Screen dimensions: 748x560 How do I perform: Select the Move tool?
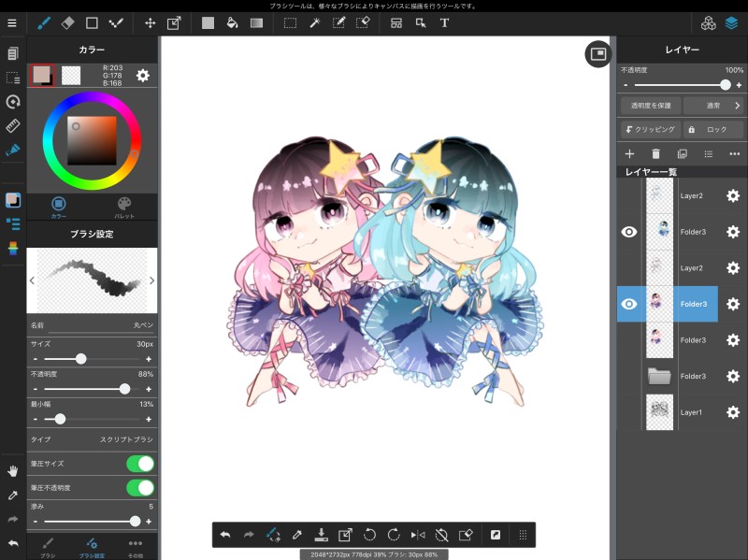click(150, 22)
